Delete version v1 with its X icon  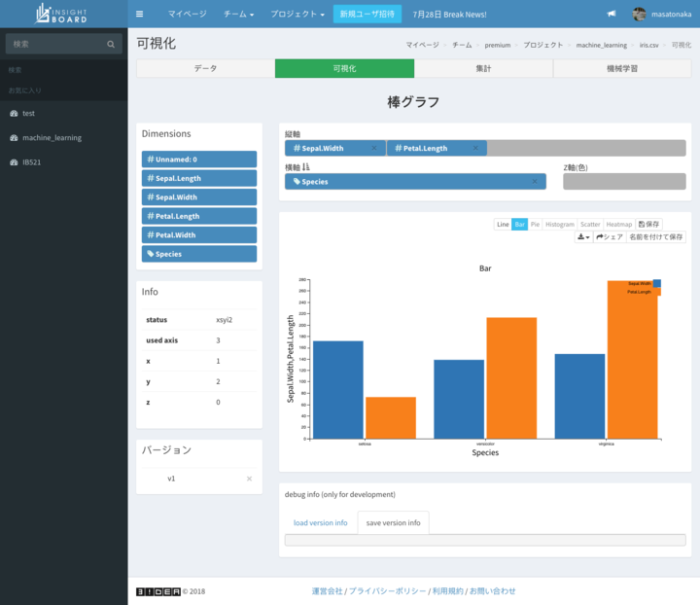[249, 479]
